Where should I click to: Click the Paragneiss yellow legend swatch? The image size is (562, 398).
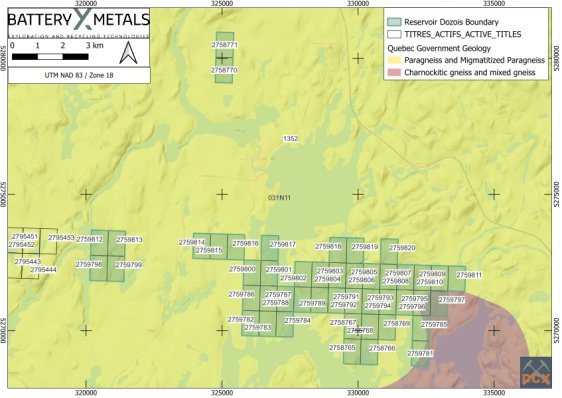click(394, 60)
